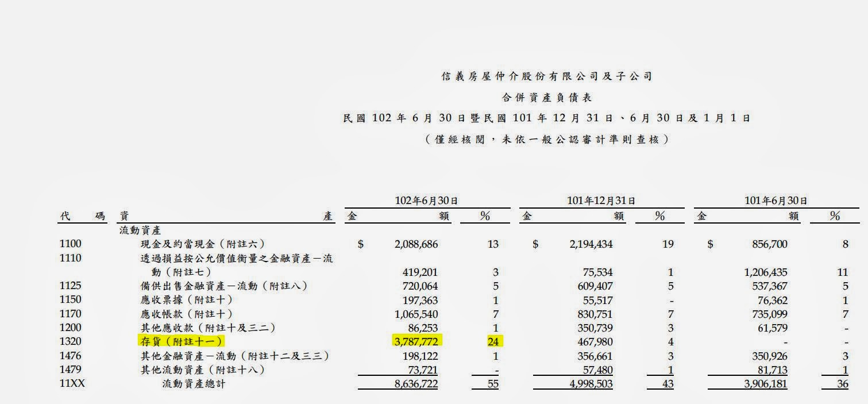
Task: Click the total percentage 55
Action: [493, 383]
